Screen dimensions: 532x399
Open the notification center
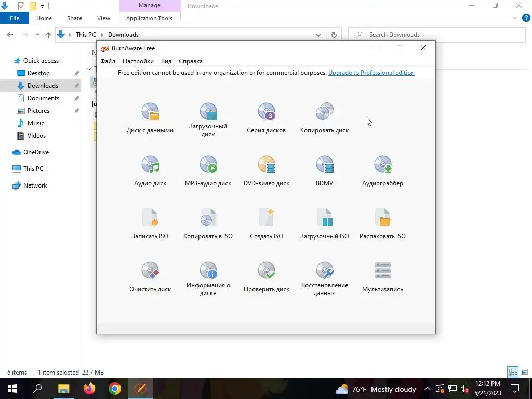click(x=515, y=389)
